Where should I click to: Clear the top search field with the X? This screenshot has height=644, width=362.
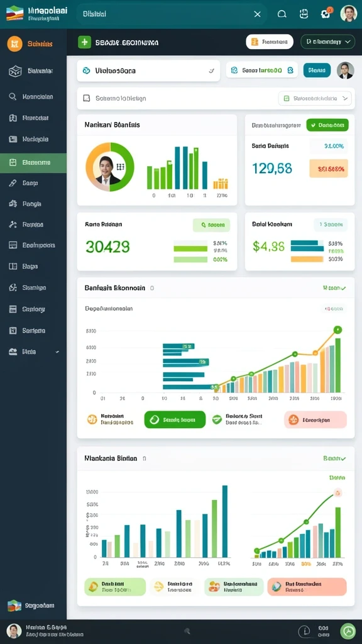pos(257,14)
